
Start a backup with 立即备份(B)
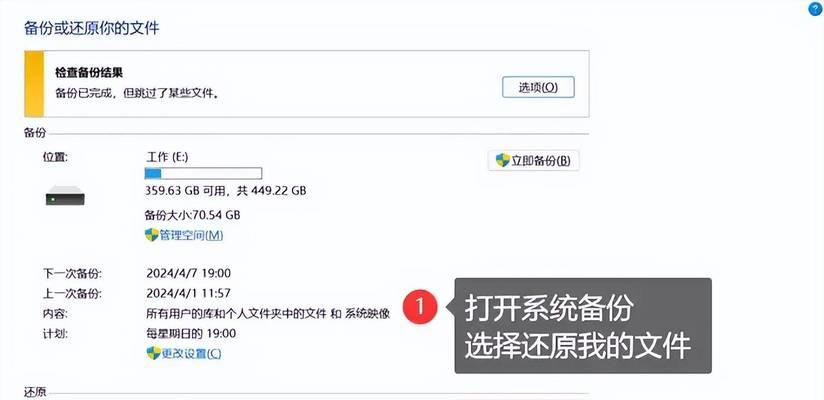point(533,161)
